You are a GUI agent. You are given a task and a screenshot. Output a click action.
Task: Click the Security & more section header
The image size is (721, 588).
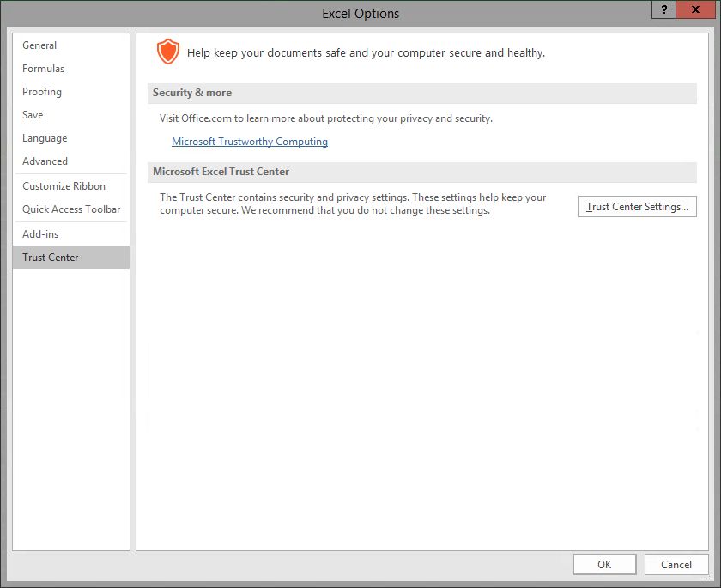422,93
